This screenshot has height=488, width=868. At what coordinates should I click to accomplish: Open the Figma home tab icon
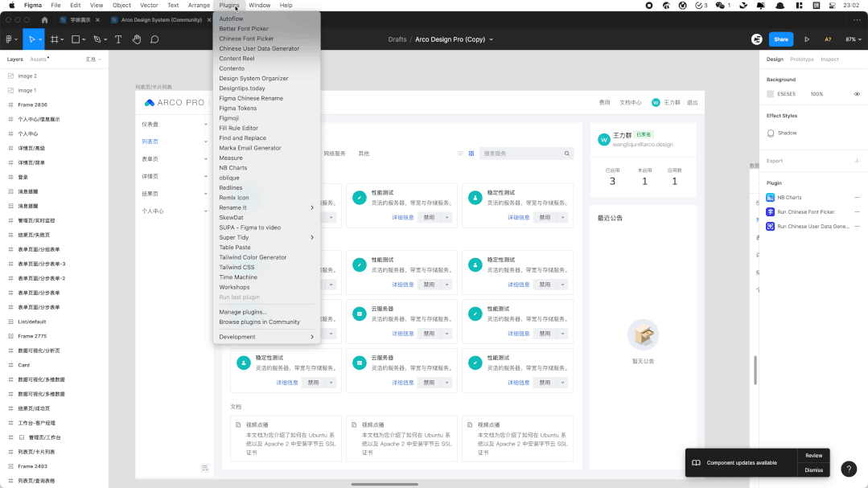click(47, 19)
